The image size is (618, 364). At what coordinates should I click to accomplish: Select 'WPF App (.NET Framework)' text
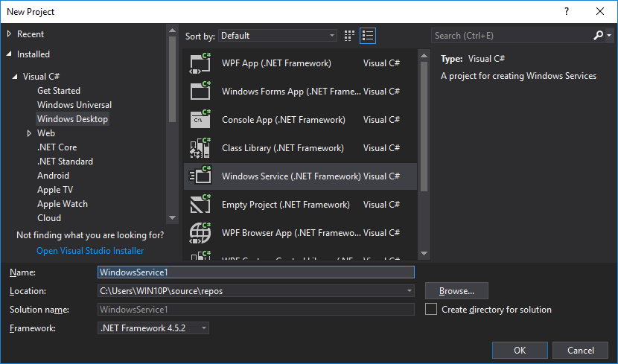[x=276, y=63]
